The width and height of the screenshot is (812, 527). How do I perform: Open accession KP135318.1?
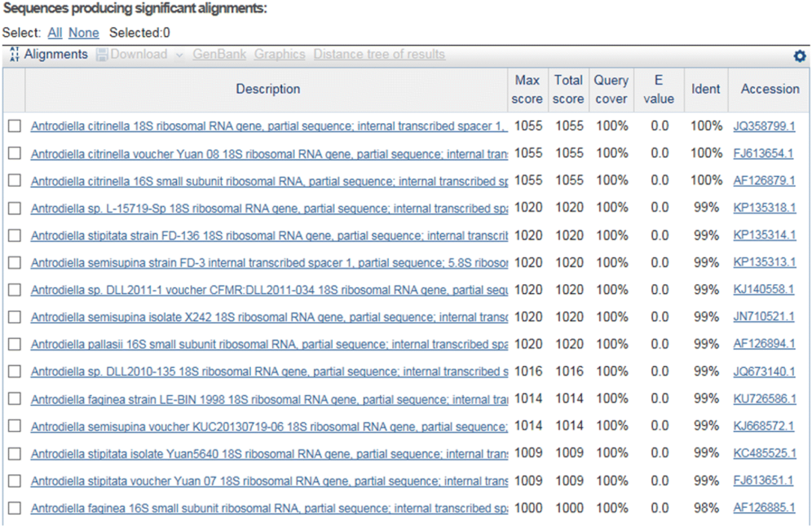pyautogui.click(x=765, y=208)
